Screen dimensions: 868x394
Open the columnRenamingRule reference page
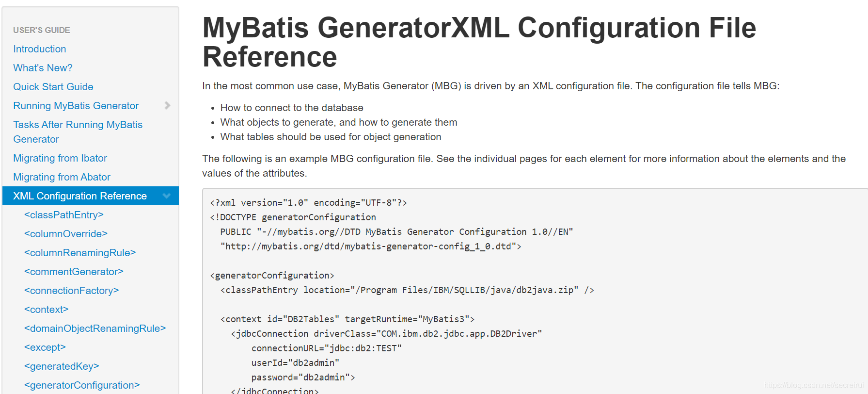[79, 252]
